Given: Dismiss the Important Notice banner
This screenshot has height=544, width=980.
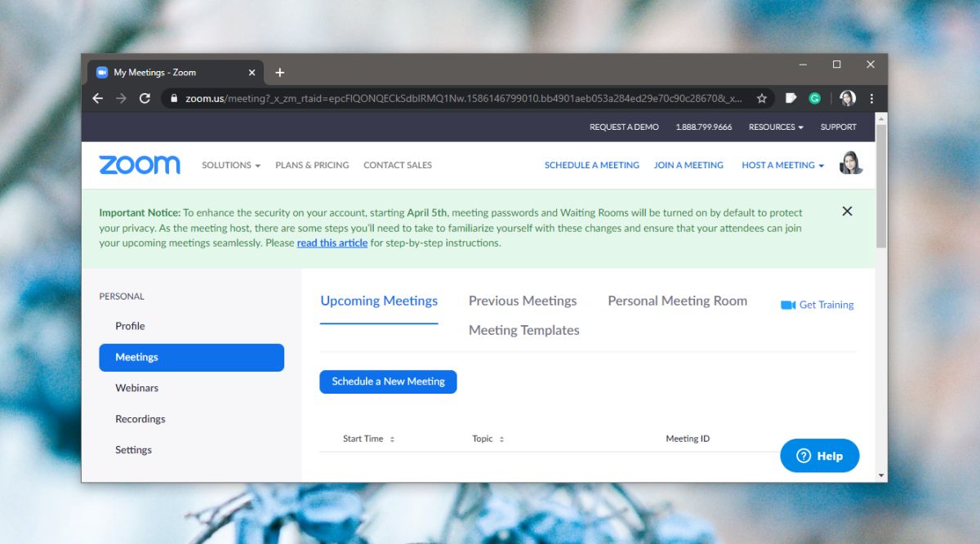Looking at the screenshot, I should pyautogui.click(x=847, y=212).
